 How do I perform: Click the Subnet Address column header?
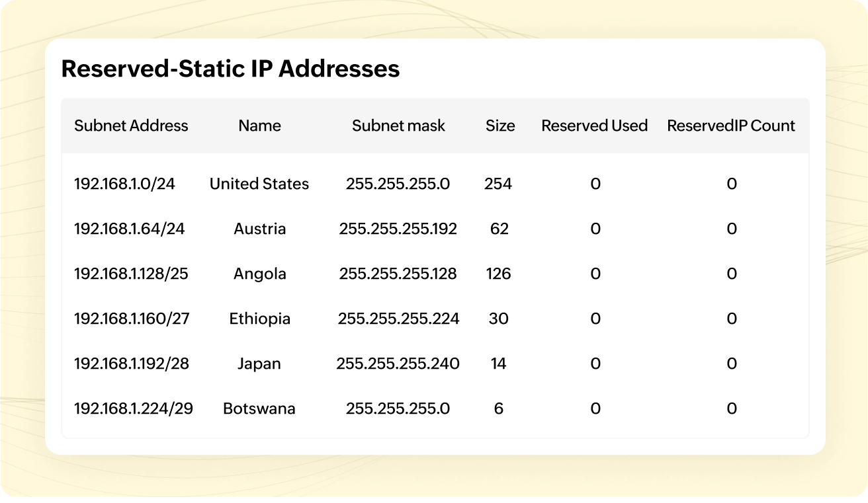click(131, 126)
